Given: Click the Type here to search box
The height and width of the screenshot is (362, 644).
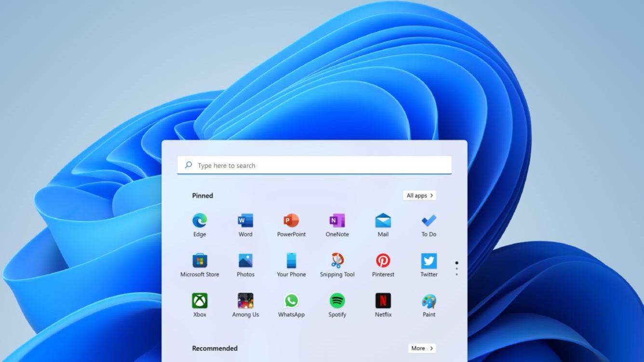Looking at the screenshot, I should coord(314,165).
